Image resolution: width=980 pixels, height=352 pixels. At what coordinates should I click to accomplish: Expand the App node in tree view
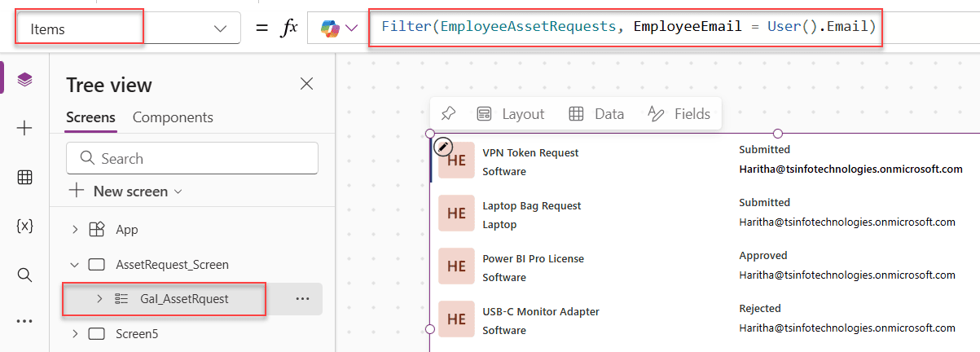[x=75, y=230]
